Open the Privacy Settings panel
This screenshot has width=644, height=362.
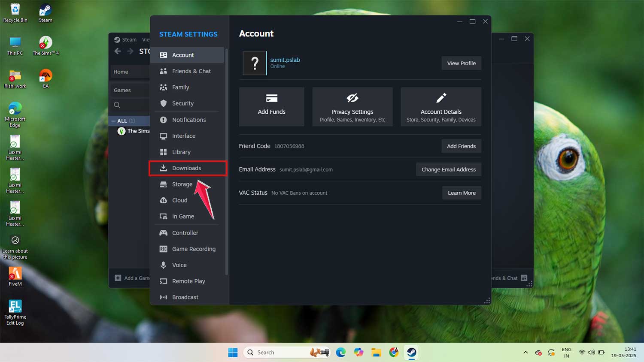pyautogui.click(x=352, y=106)
